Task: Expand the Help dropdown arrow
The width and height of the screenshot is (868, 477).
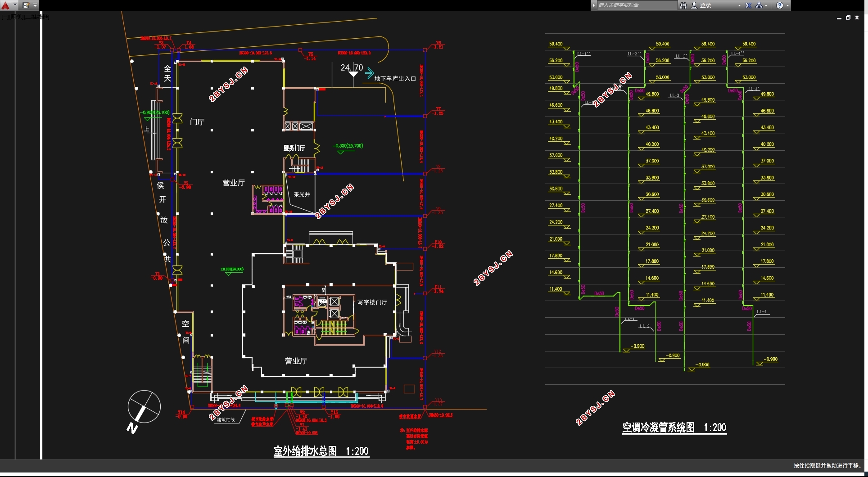Action: 787,6
